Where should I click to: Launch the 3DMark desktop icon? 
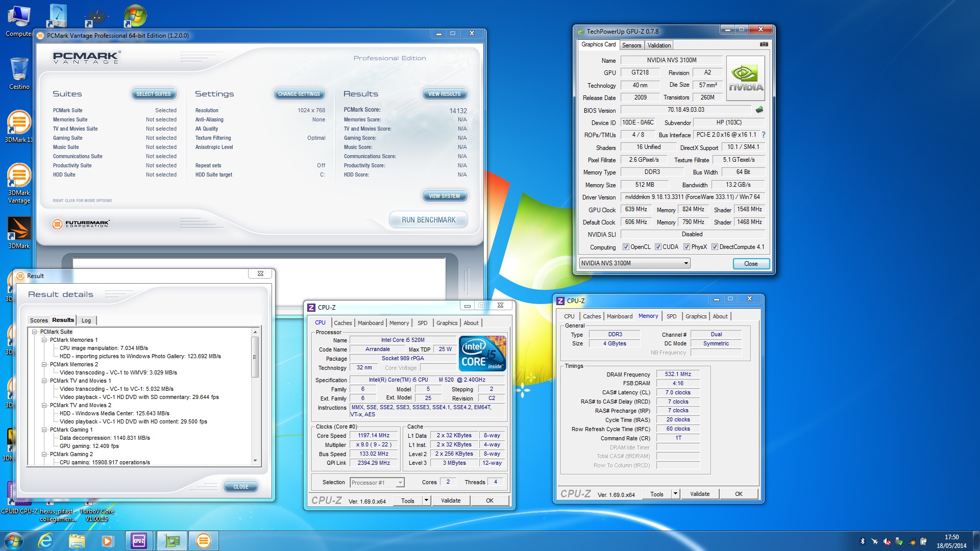[19, 233]
